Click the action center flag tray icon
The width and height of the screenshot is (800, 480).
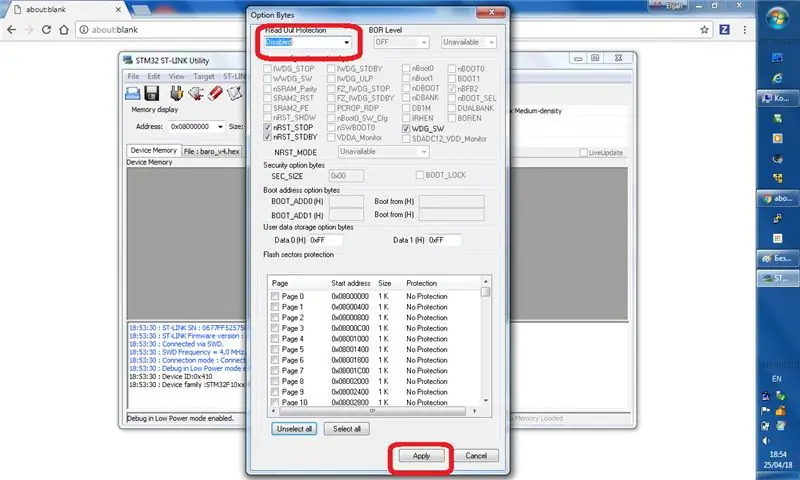point(766,410)
